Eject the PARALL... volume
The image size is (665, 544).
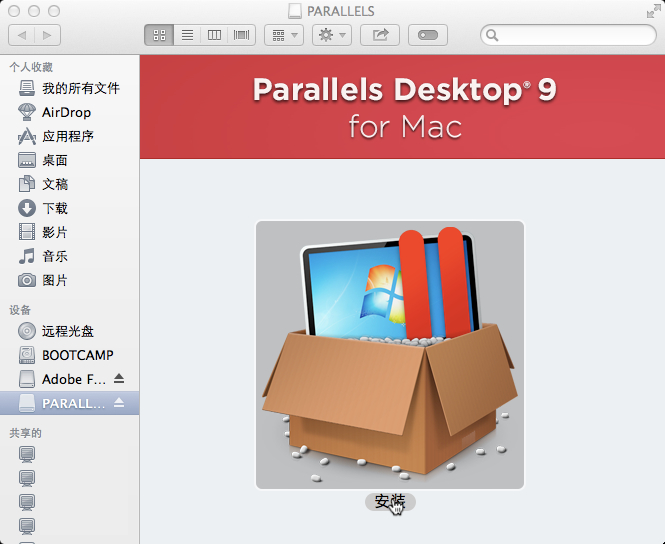pos(119,403)
